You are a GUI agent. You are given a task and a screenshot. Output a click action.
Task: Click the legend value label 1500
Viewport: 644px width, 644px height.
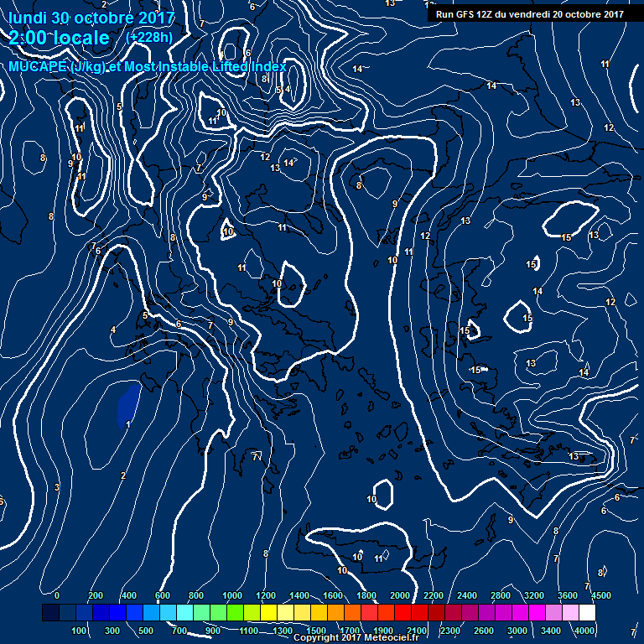tap(316, 631)
